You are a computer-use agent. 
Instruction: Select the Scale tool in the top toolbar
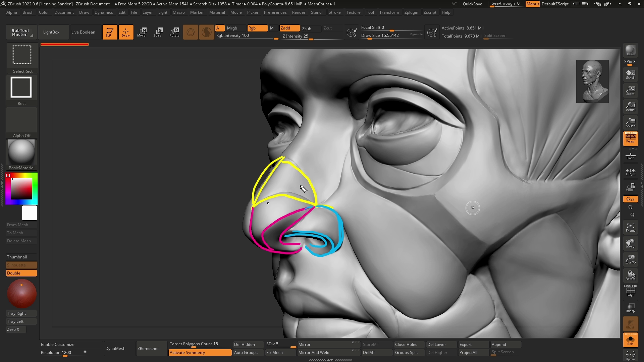(x=157, y=32)
